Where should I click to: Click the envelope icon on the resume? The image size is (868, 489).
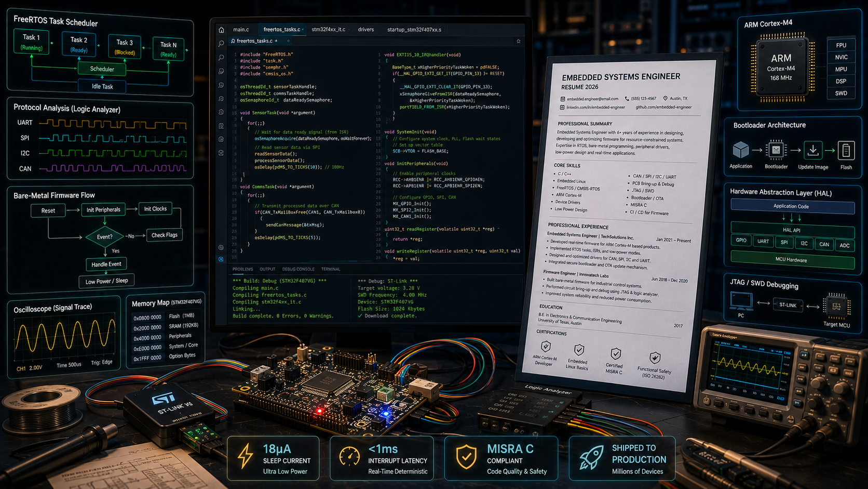(x=563, y=99)
